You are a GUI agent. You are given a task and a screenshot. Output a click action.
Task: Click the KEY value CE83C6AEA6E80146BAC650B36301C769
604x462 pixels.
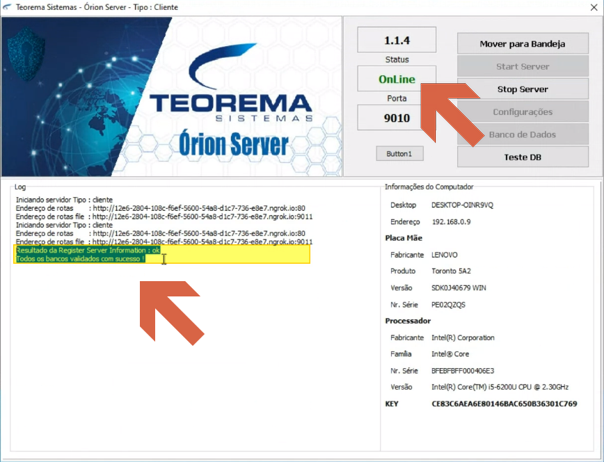pyautogui.click(x=504, y=404)
